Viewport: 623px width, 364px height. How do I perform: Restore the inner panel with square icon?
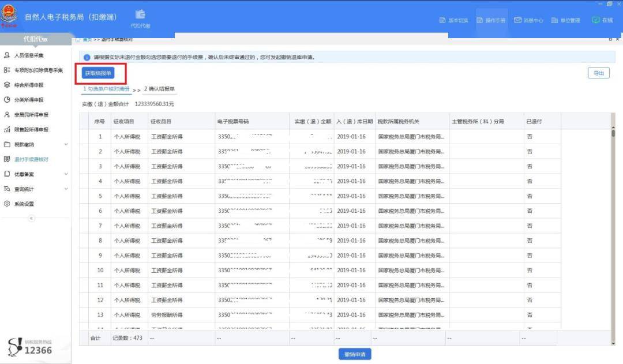(610, 39)
